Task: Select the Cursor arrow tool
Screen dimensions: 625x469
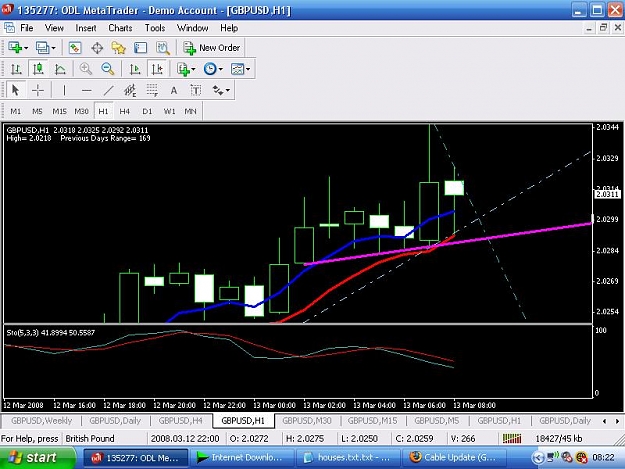Action: click(x=16, y=90)
